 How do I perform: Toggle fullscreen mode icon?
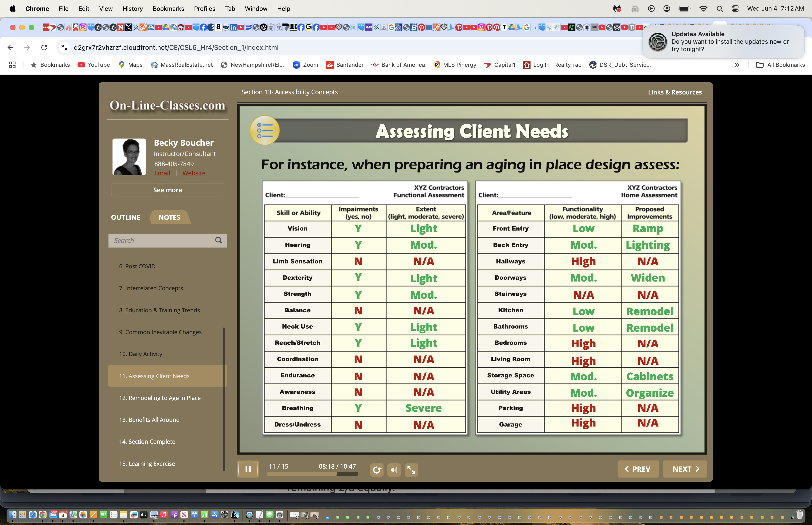tap(411, 470)
